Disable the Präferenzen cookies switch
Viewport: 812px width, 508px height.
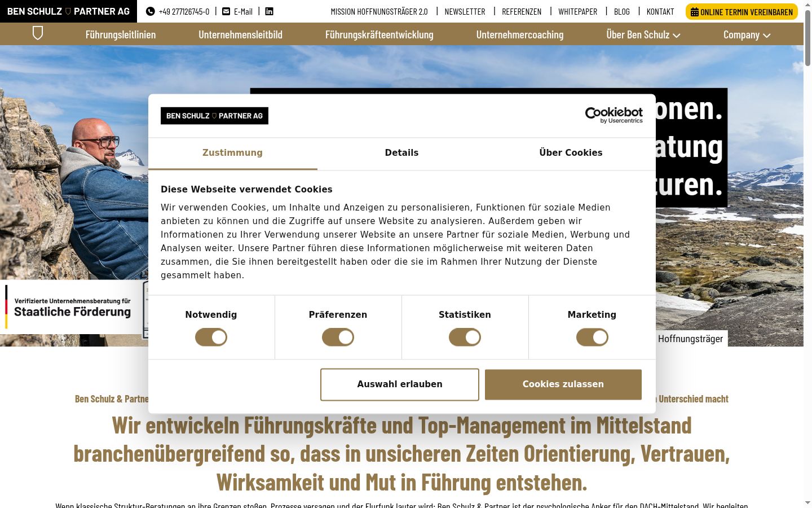point(338,338)
